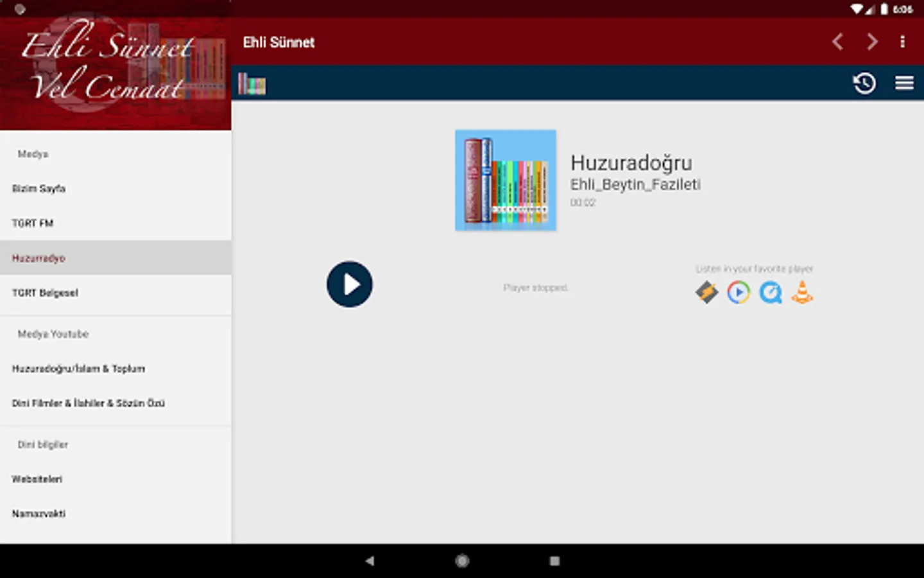Open the stream in the orange diamond player

tap(706, 292)
